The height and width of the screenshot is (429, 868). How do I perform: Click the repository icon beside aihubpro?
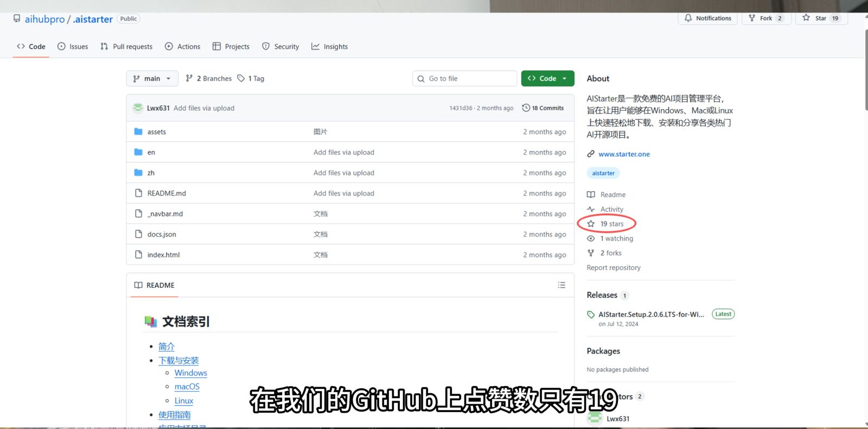pos(17,18)
